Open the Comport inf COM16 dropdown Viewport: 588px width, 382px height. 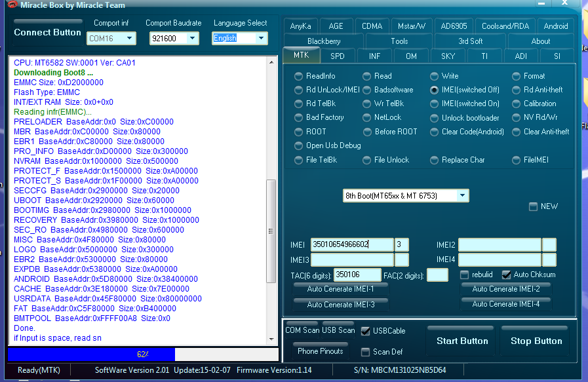click(129, 38)
